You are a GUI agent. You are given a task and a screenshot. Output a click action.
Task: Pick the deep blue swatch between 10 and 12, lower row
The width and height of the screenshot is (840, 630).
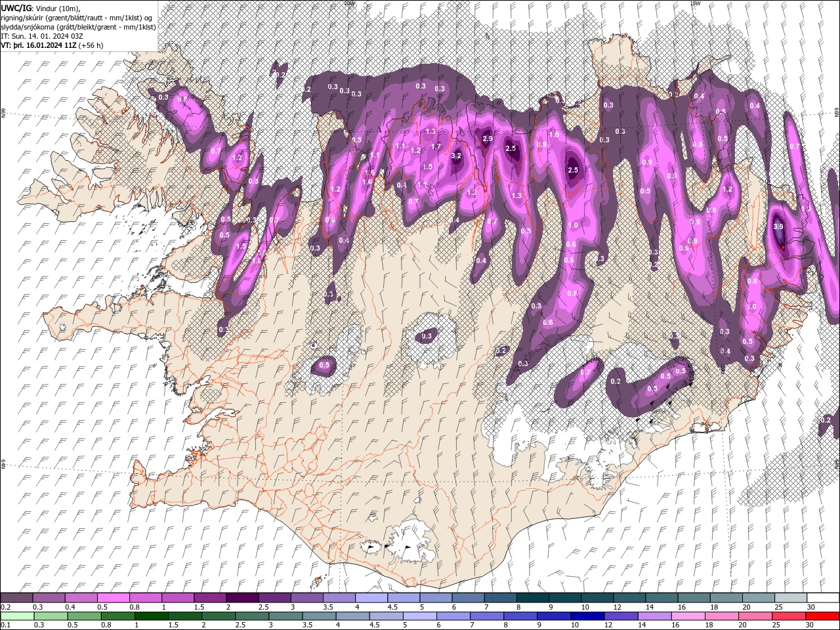click(x=587, y=616)
